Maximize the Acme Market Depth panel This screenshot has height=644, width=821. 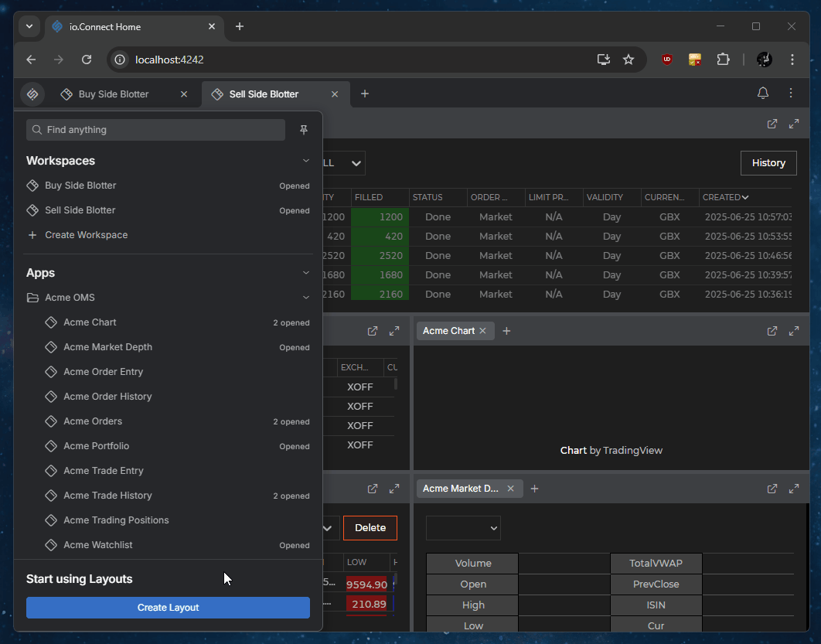coord(794,489)
